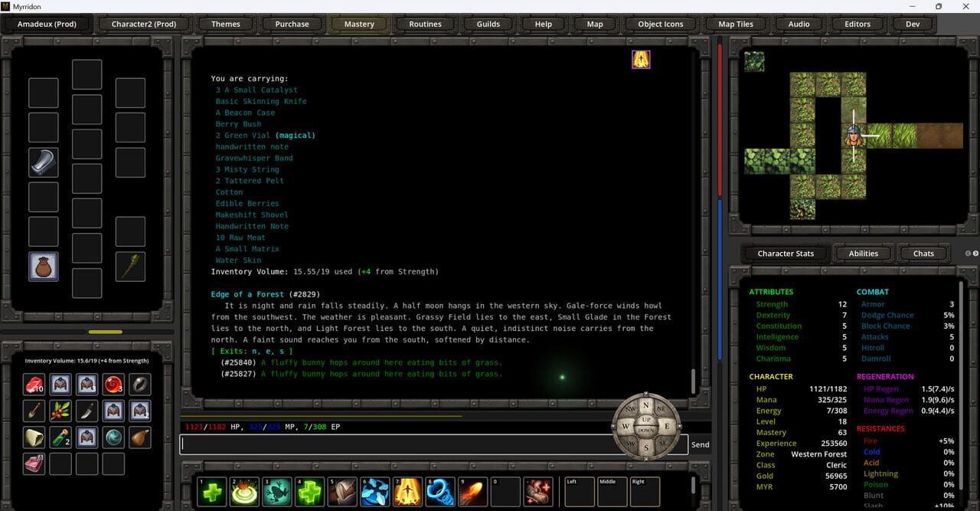The image size is (980, 511).
Task: Open the Editors menu
Action: (857, 24)
